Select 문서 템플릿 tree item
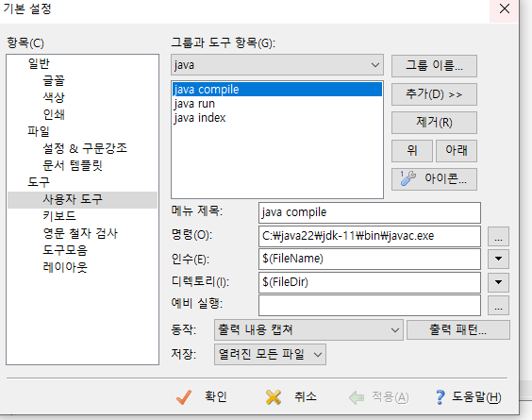Viewport: 532px width, 420px height. click(73, 165)
